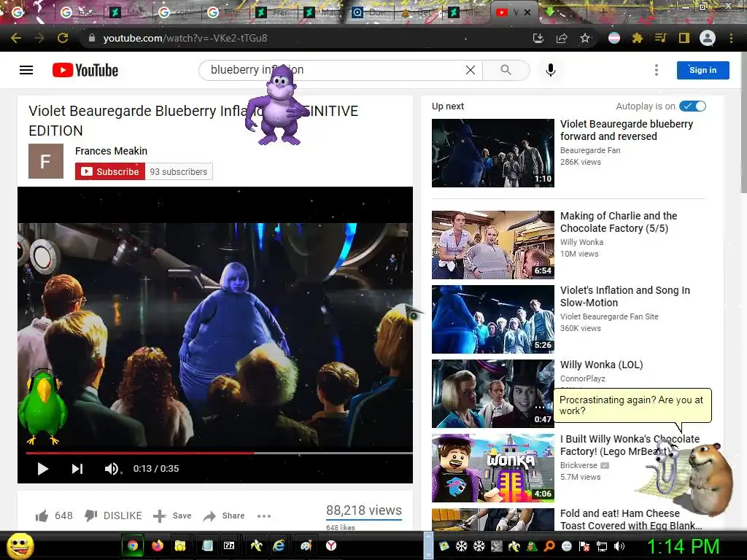This screenshot has width=747, height=560.
Task: Toggle the browser side panel
Action: click(x=684, y=38)
